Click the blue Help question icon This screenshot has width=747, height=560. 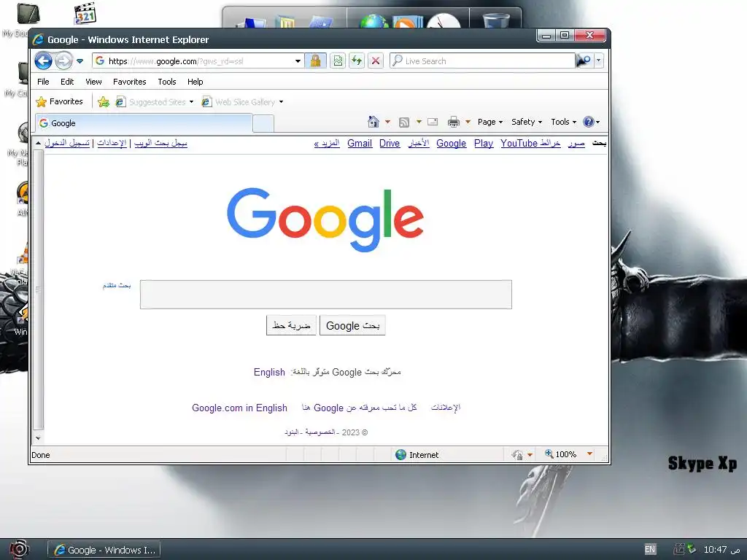(589, 122)
